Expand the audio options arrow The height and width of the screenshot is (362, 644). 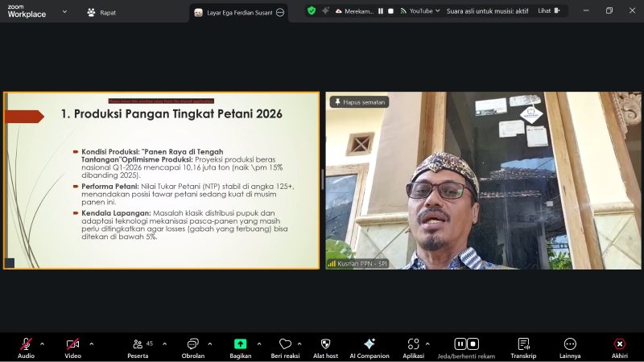coord(42,343)
